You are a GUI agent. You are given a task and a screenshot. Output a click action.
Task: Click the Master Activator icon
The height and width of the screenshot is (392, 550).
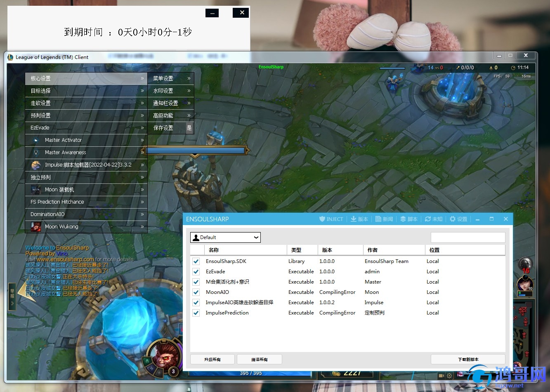(36, 140)
